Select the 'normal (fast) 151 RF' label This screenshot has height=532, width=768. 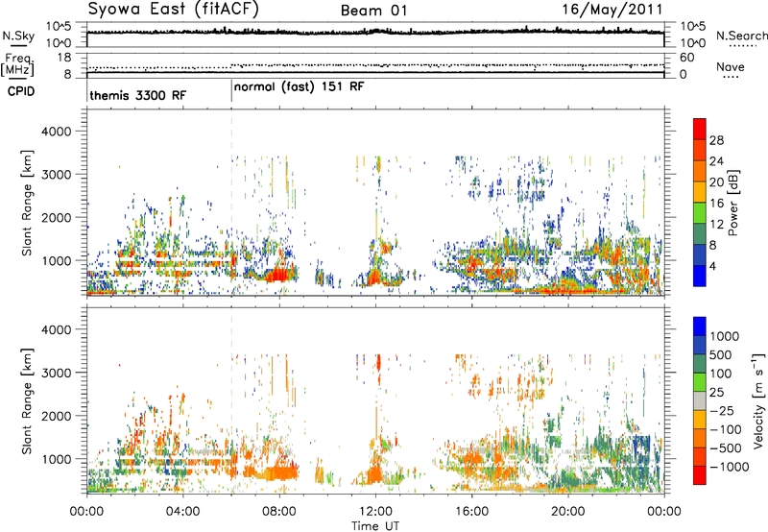pyautogui.click(x=300, y=87)
